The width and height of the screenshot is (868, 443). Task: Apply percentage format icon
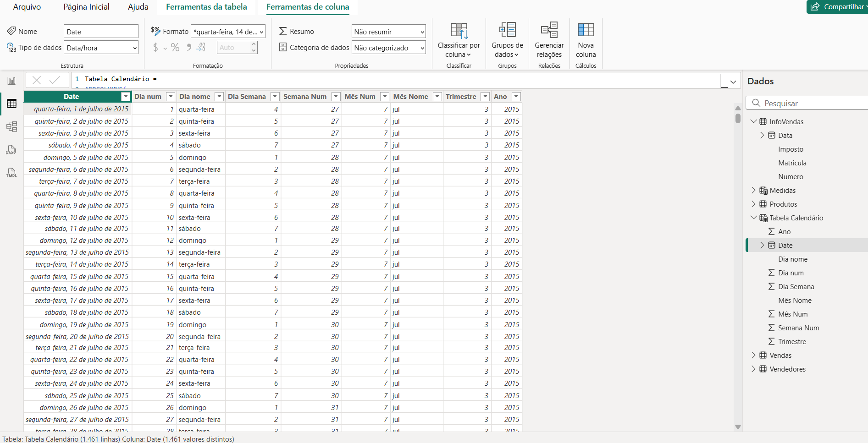point(175,47)
